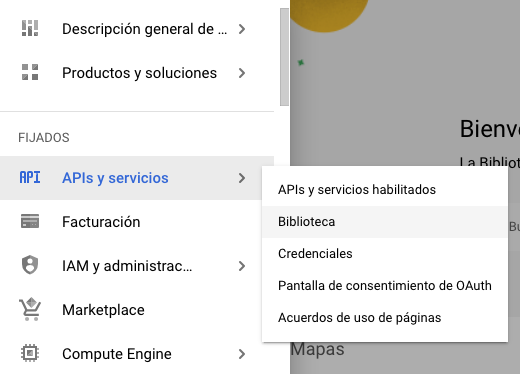Click the IAM shield icon
This screenshot has width=520, height=374.
(30, 265)
